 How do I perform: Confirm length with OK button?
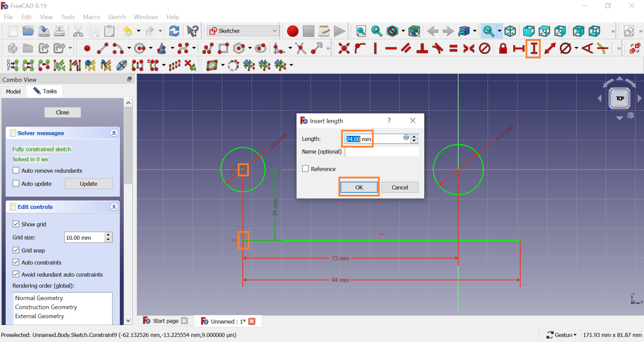click(359, 187)
